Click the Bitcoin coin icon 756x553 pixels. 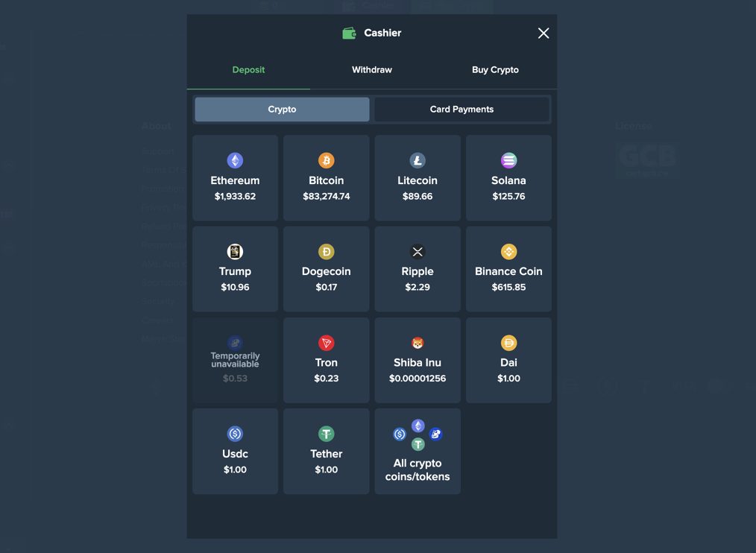[x=327, y=160]
